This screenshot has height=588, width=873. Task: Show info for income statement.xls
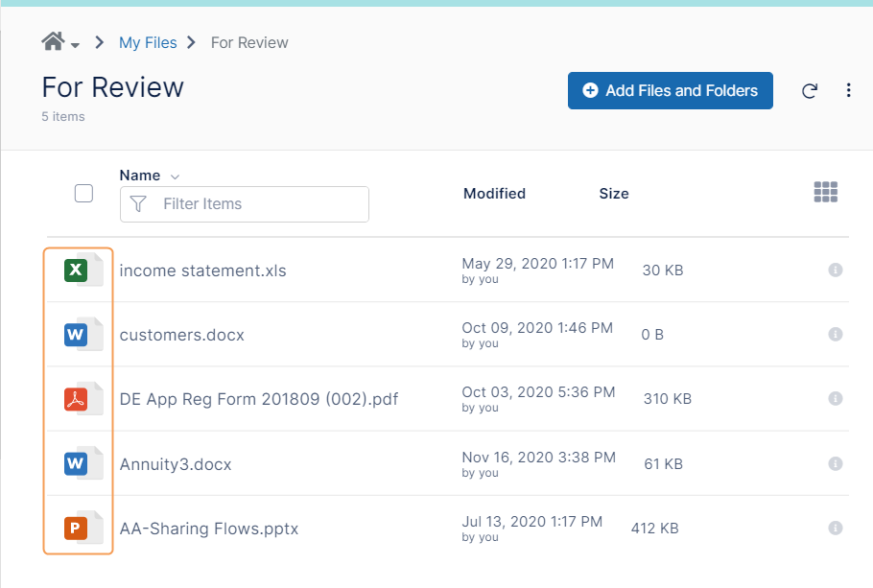836,270
